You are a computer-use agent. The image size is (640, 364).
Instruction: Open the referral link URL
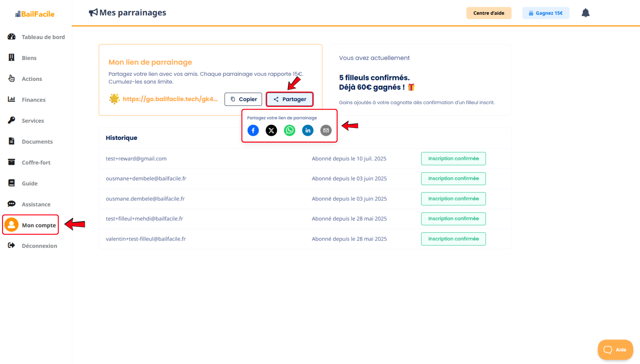pyautogui.click(x=170, y=99)
